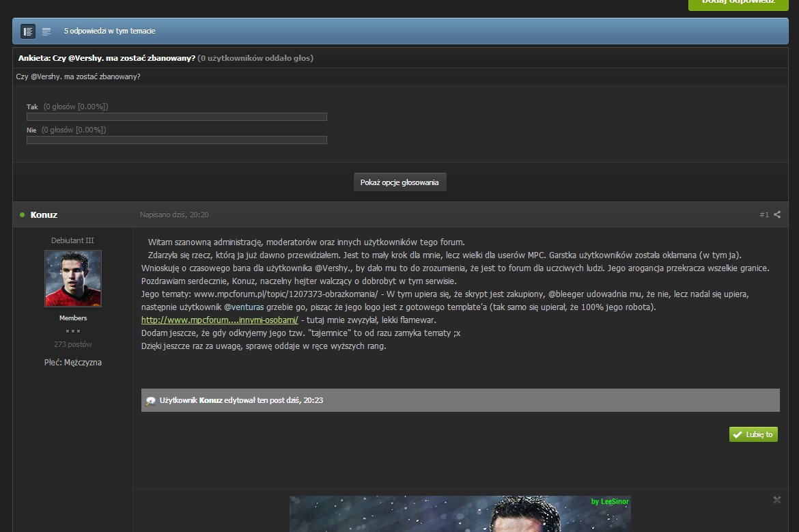
Task: Switch to standard view mode icon
Action: [x=28, y=31]
